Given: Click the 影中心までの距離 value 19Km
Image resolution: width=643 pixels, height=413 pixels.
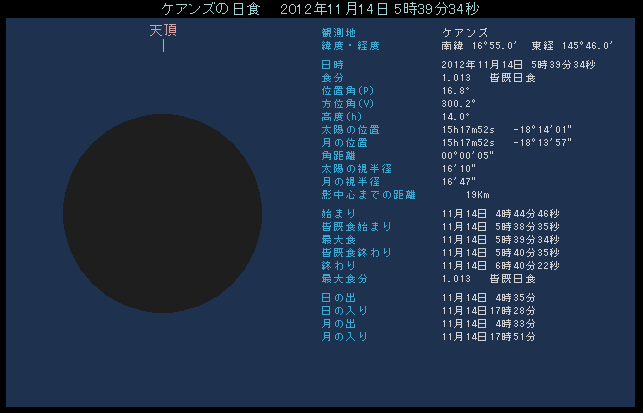Looking at the screenshot, I should click(x=476, y=194).
